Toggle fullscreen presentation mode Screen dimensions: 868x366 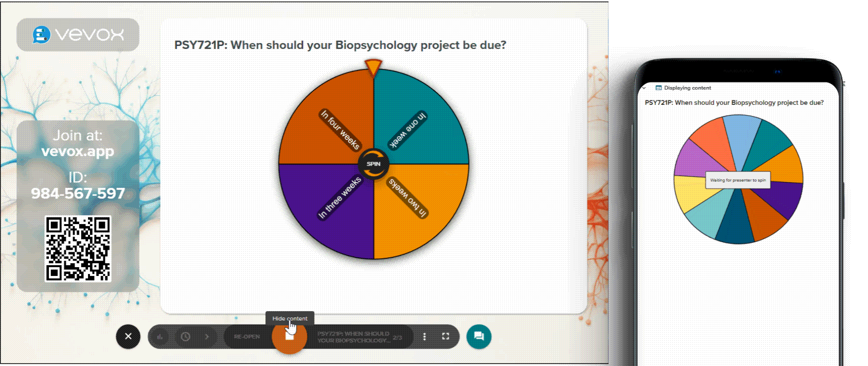click(445, 337)
